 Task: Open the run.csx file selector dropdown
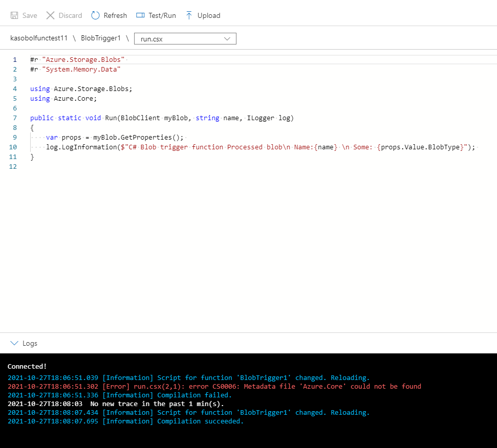pyautogui.click(x=185, y=38)
